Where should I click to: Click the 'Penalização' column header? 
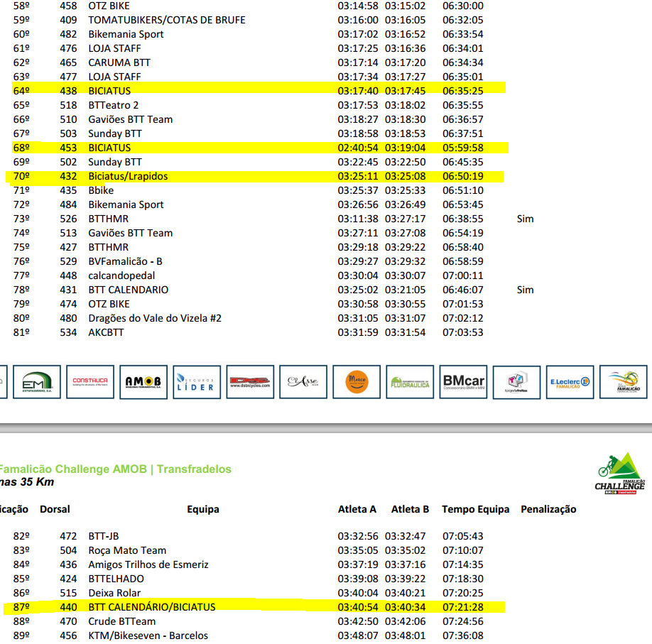548,510
